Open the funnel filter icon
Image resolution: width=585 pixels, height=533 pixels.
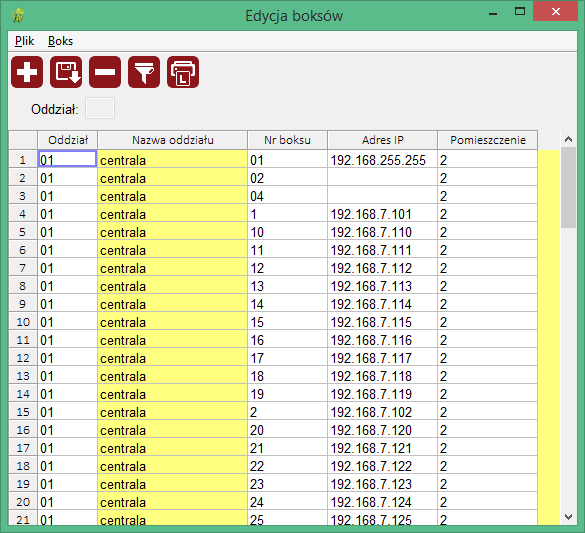pos(144,72)
